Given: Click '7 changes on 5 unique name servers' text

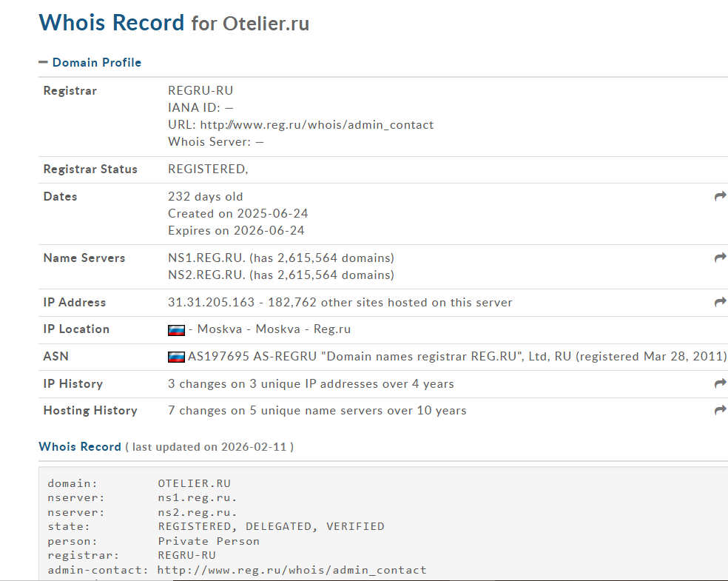Looking at the screenshot, I should [317, 410].
